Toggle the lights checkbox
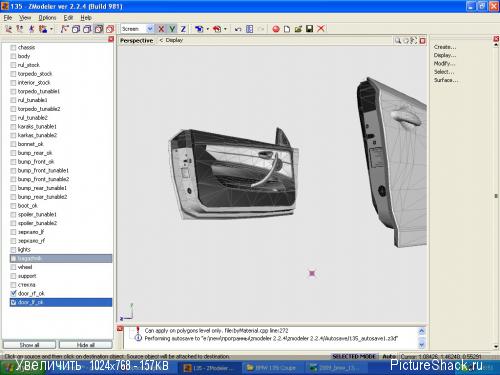 pyautogui.click(x=13, y=250)
